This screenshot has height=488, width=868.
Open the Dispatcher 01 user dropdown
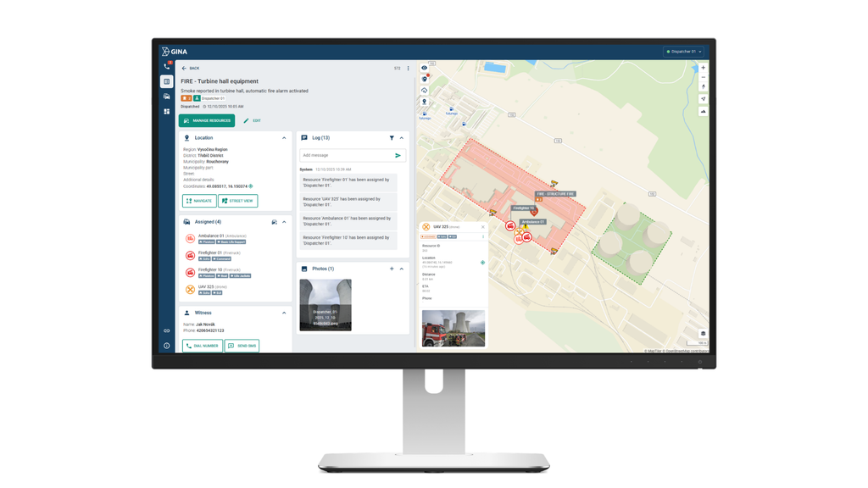point(684,52)
